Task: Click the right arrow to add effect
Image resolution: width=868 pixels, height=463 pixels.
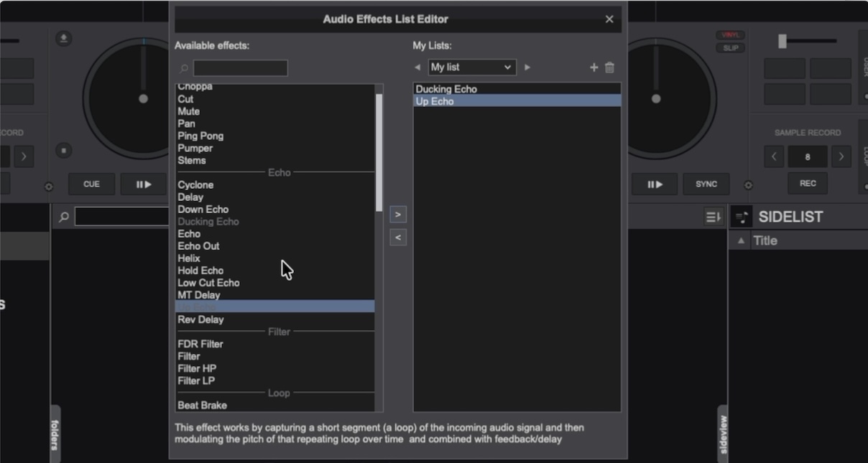Action: 398,214
